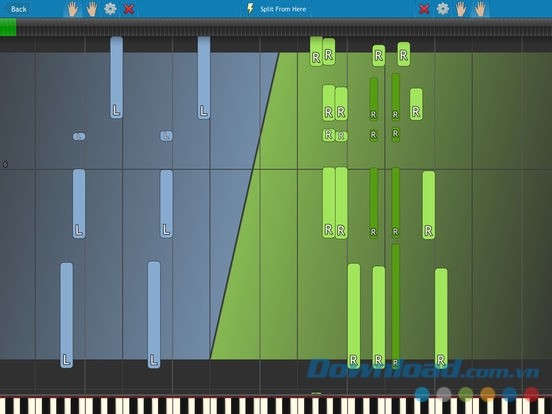This screenshot has height=414, width=552.
Task: Click the red X nearest the Back button
Action: tap(129, 9)
